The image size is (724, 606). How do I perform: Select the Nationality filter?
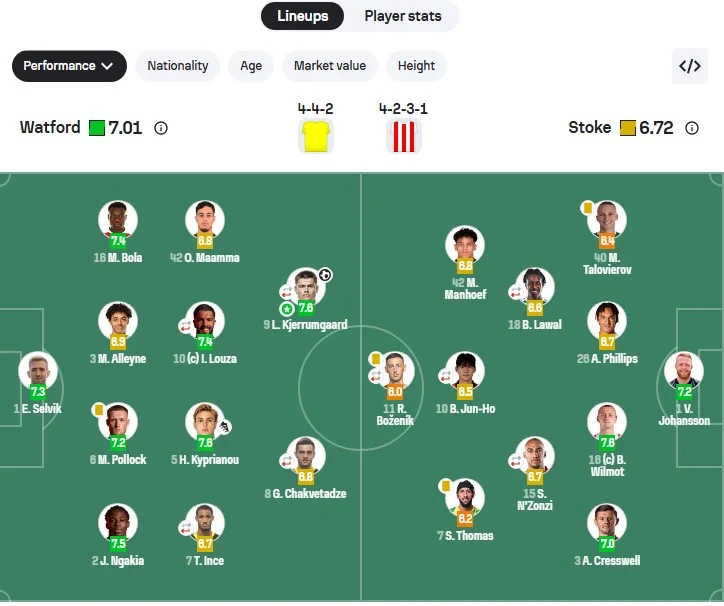click(x=178, y=66)
